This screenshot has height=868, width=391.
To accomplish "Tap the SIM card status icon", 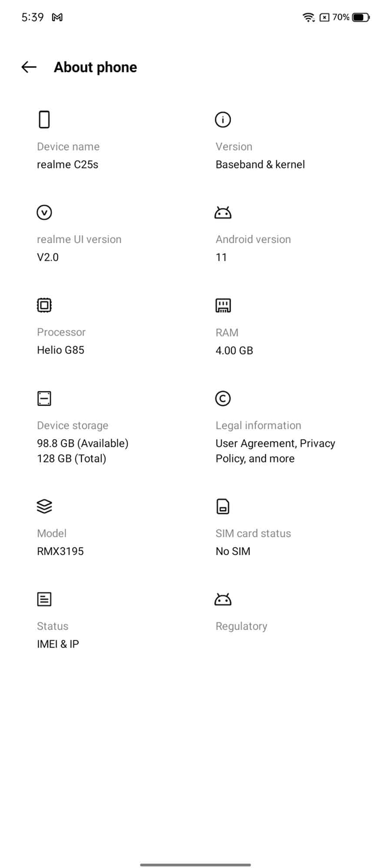I will [x=223, y=506].
